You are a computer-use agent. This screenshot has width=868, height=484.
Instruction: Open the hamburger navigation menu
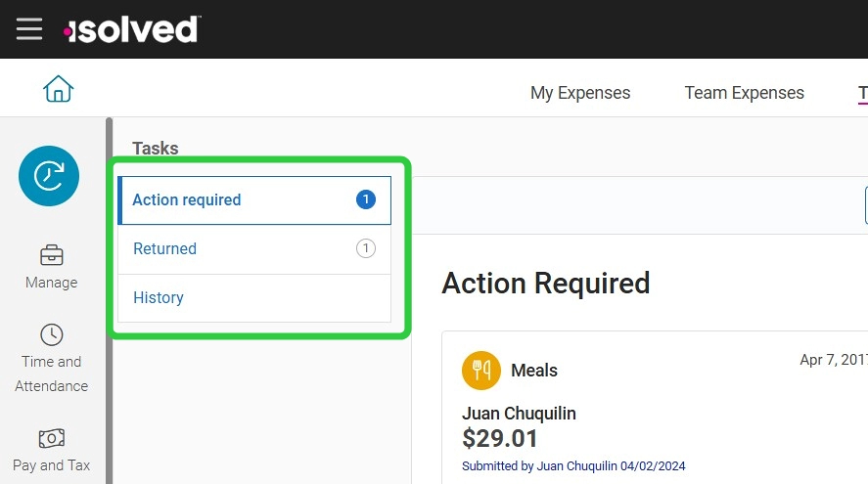tap(29, 28)
